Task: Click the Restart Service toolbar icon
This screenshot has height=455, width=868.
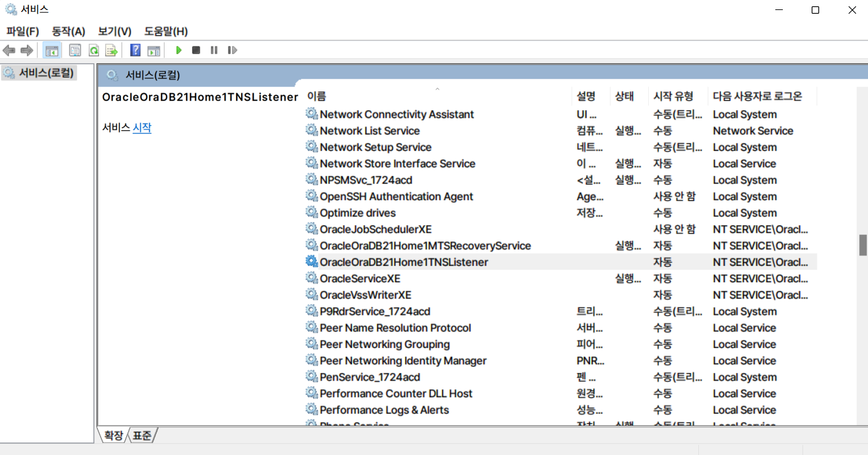Action: [x=232, y=50]
